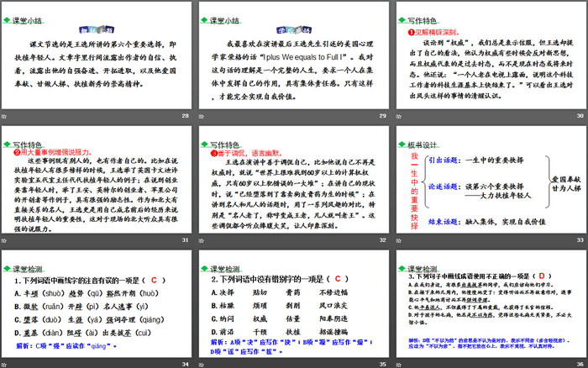The width and height of the screenshot is (588, 368).
Task: Click the animation star icon under slide 29
Action: click(x=202, y=116)
